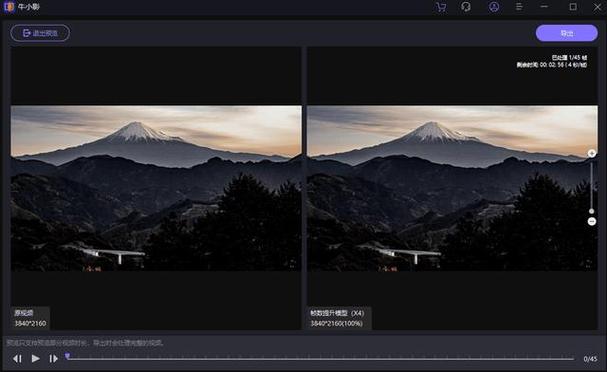Screen dimensions: 607x372
Task: Click the timeline playhead marker
Action: coord(67,356)
